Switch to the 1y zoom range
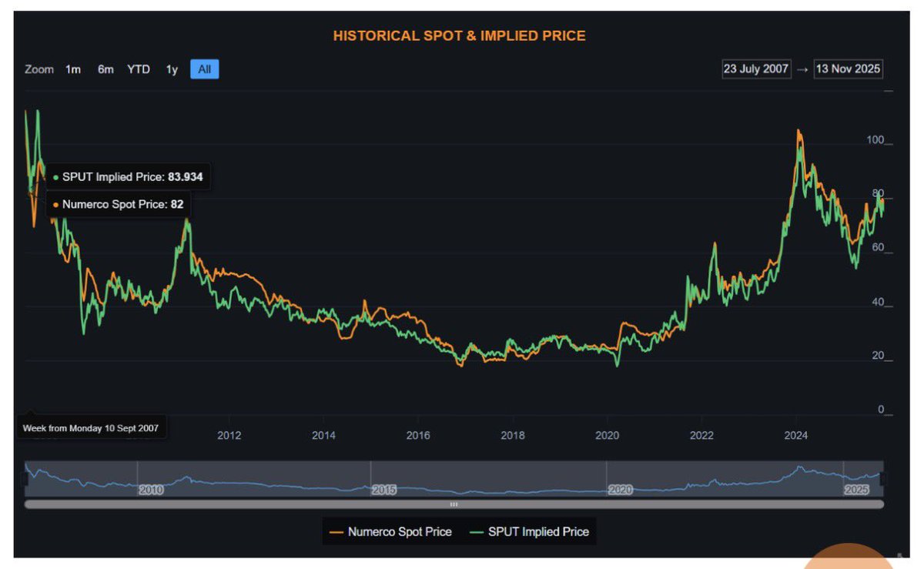Image resolution: width=924 pixels, height=569 pixels. click(x=171, y=69)
